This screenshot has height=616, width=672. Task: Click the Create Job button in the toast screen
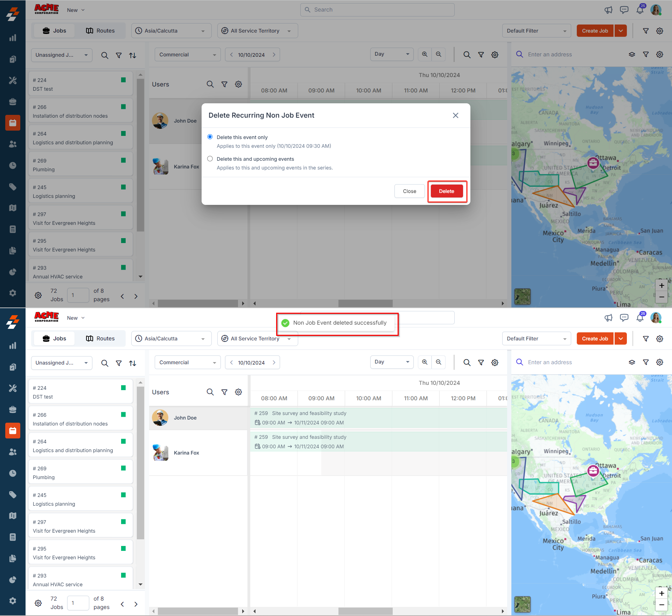tap(595, 339)
